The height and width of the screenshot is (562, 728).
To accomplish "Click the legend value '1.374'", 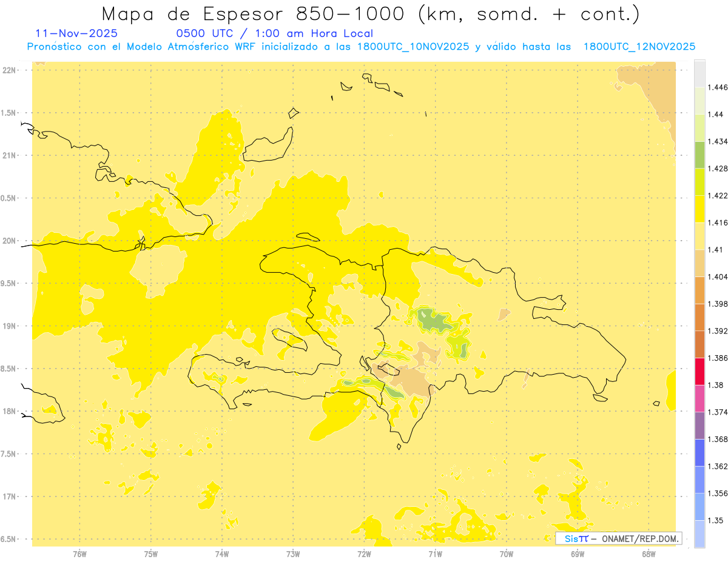I will [718, 412].
